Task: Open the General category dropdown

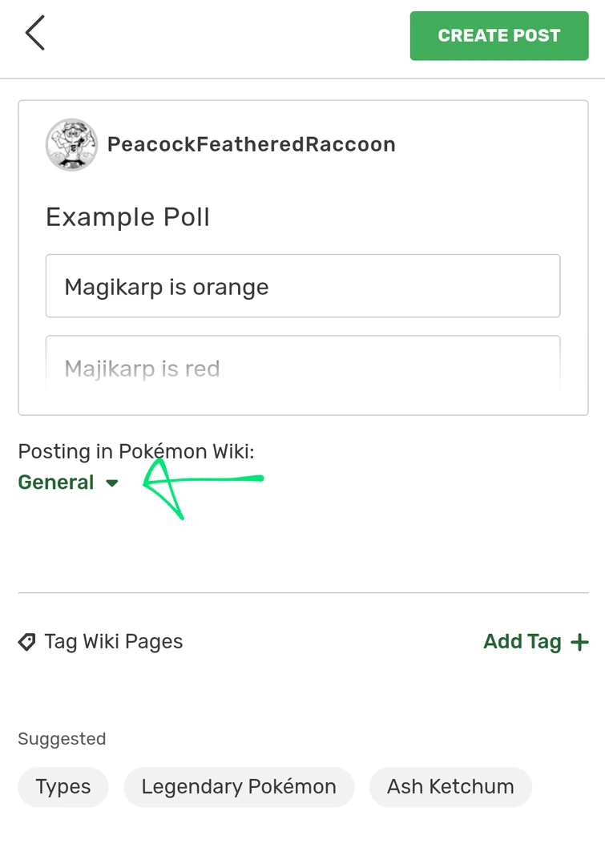Action: [57, 482]
